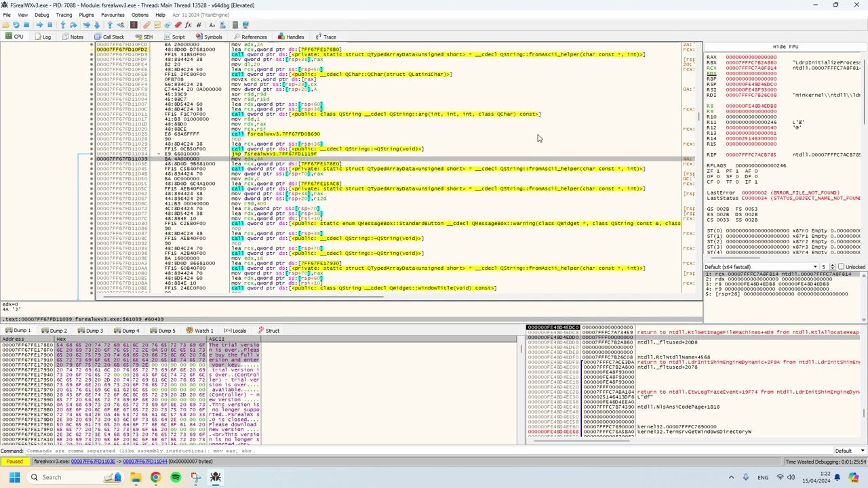Open the Comments icon in the toolbar
Image resolution: width=868 pixels, height=488 pixels.
[157, 25]
